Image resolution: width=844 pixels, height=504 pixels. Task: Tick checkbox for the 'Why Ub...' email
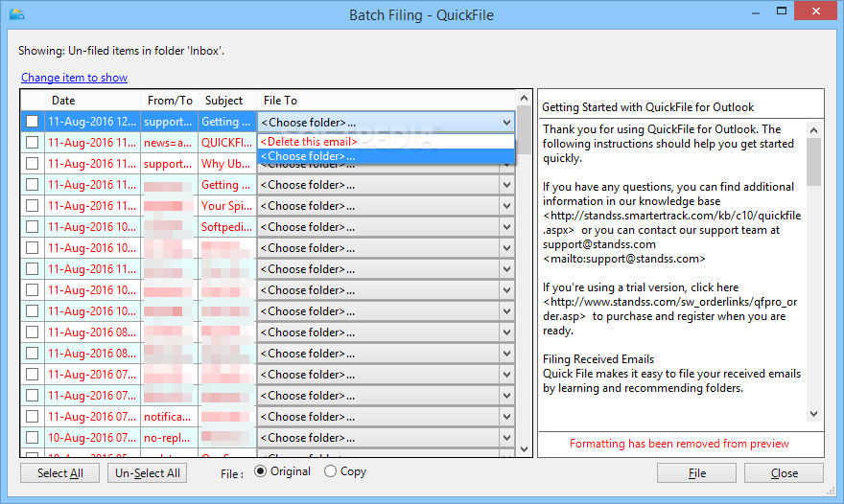tap(33, 164)
